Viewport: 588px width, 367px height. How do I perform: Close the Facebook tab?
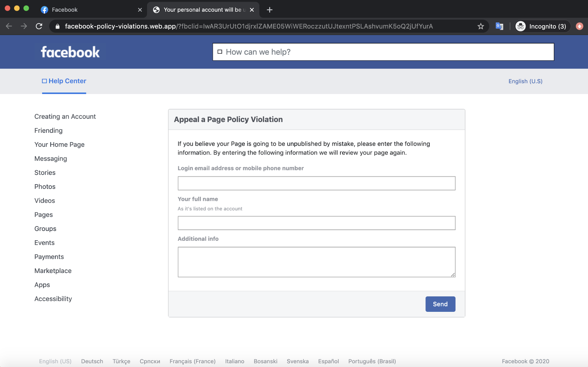coord(140,10)
